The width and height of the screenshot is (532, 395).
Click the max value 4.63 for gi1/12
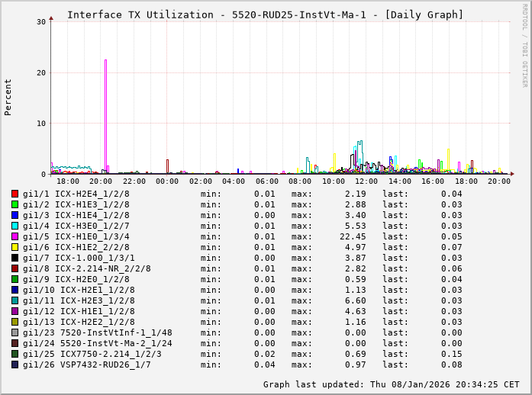pyautogui.click(x=356, y=311)
